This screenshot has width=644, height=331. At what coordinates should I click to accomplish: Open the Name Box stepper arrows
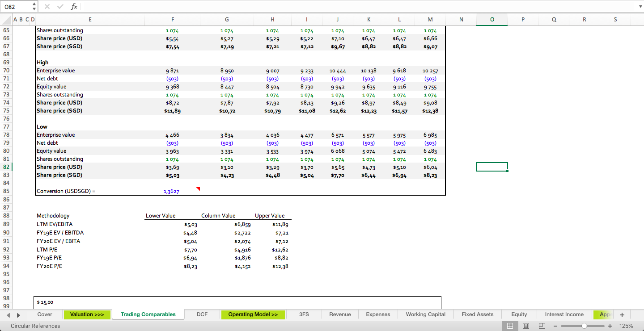(34, 7)
